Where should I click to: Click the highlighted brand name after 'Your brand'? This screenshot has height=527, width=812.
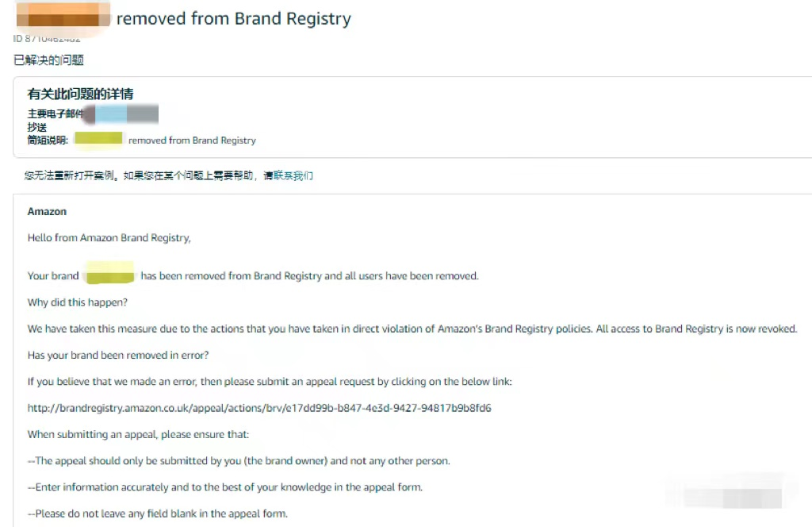click(109, 274)
